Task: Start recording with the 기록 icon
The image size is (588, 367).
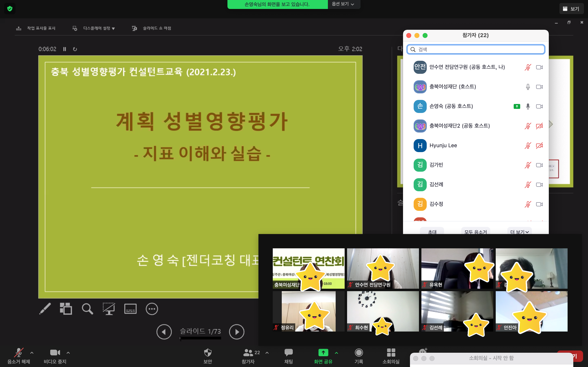Action: [359, 356]
